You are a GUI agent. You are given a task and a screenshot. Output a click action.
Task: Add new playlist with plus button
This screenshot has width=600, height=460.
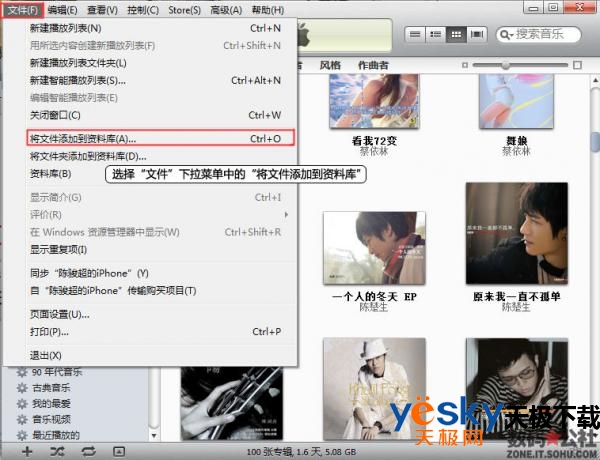(x=27, y=452)
